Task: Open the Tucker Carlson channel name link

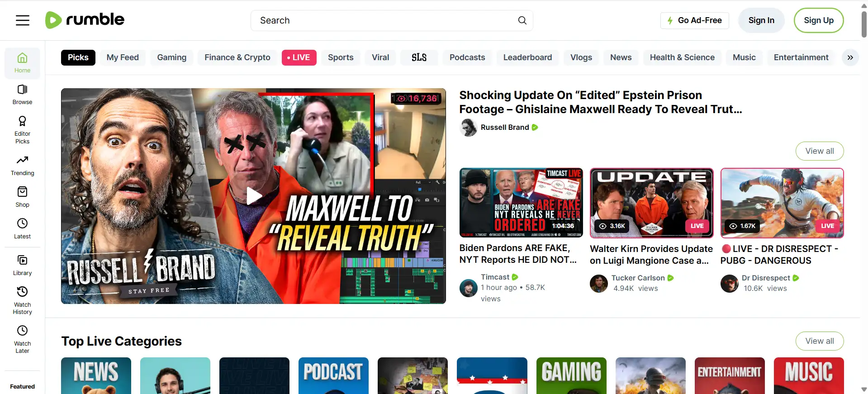Action: [x=638, y=278]
